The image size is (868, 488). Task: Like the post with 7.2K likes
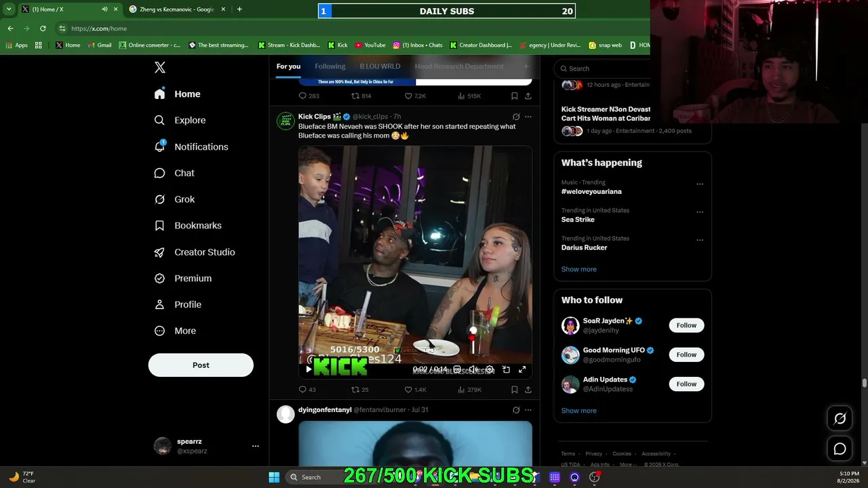click(x=415, y=96)
